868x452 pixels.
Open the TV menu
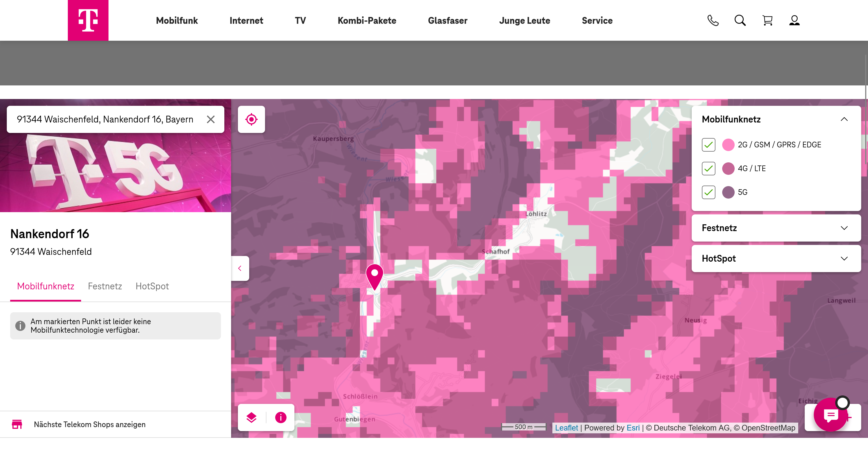point(301,21)
